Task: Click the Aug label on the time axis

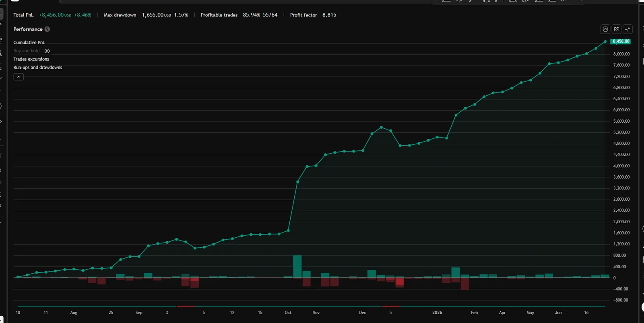Action: (x=74, y=313)
